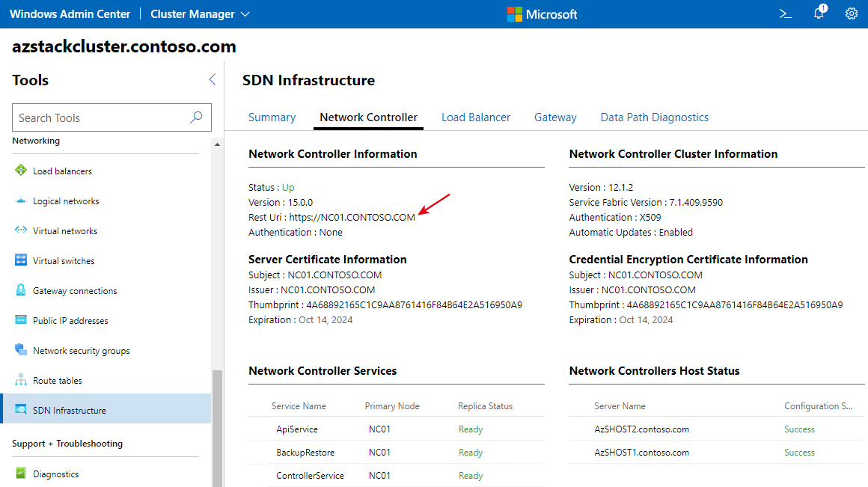868x487 pixels.
Task: Click azstackcluster.contoso.com cluster title
Action: click(x=124, y=46)
